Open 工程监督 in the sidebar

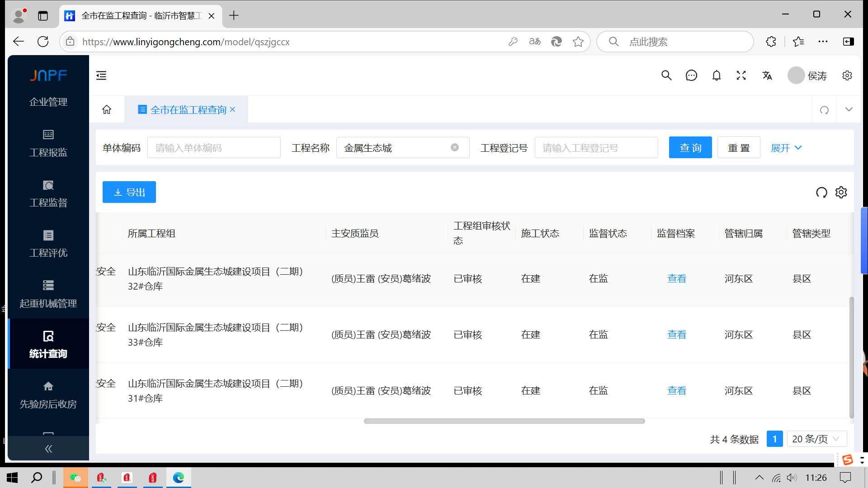48,193
